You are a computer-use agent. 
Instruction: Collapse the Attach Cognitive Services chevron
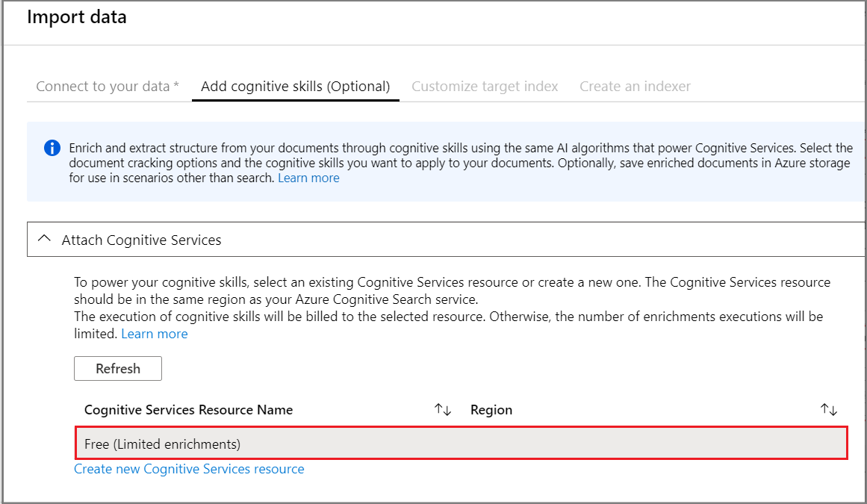click(x=45, y=240)
